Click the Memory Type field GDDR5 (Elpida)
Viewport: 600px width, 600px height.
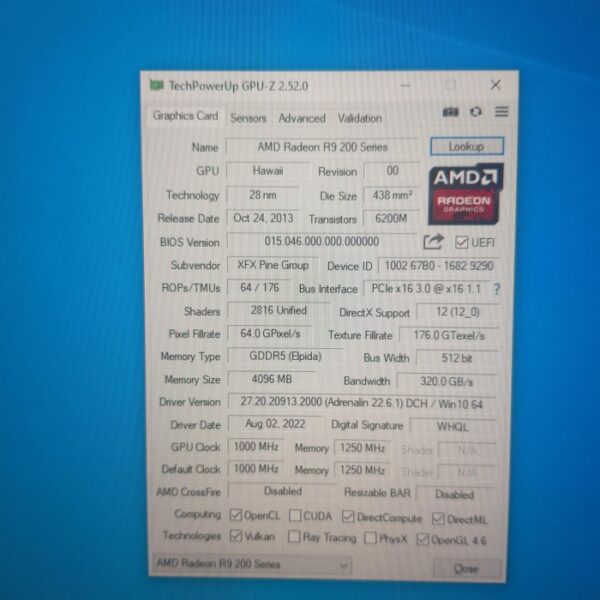coord(285,356)
